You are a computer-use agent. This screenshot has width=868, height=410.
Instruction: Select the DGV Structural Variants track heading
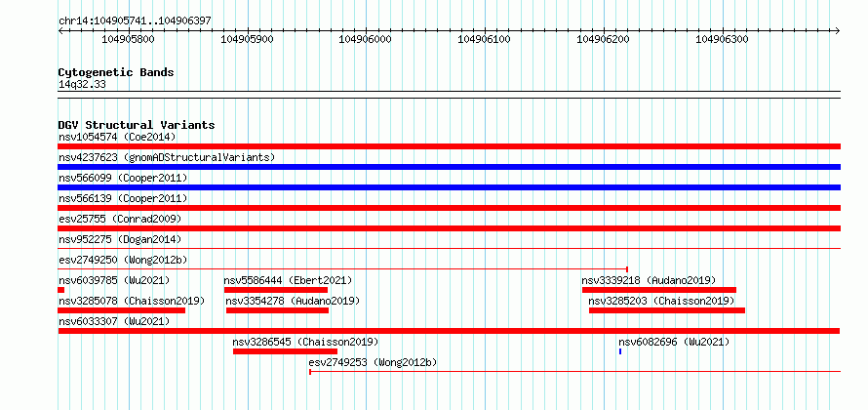(137, 125)
